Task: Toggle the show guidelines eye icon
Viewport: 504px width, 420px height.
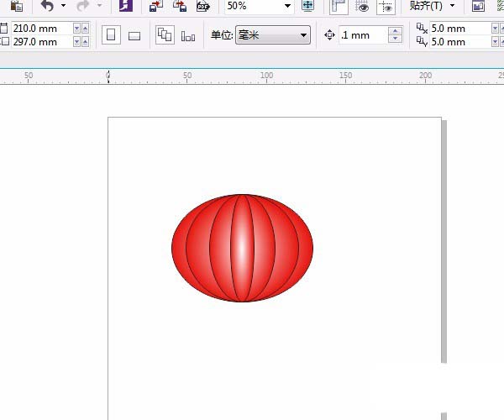Action: coord(386,7)
